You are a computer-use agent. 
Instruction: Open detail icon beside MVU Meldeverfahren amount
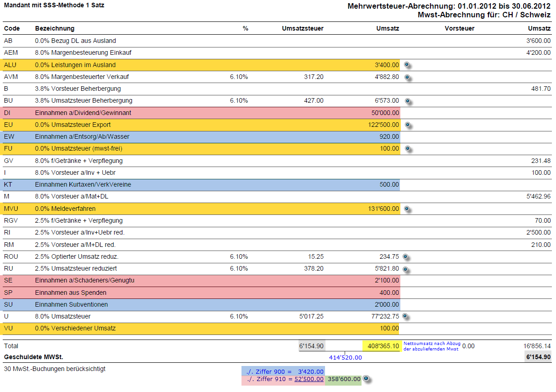pyautogui.click(x=406, y=209)
